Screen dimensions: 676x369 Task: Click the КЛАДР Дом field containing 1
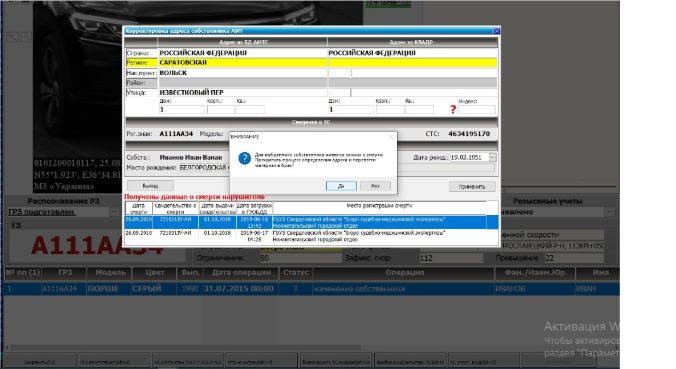click(351, 109)
